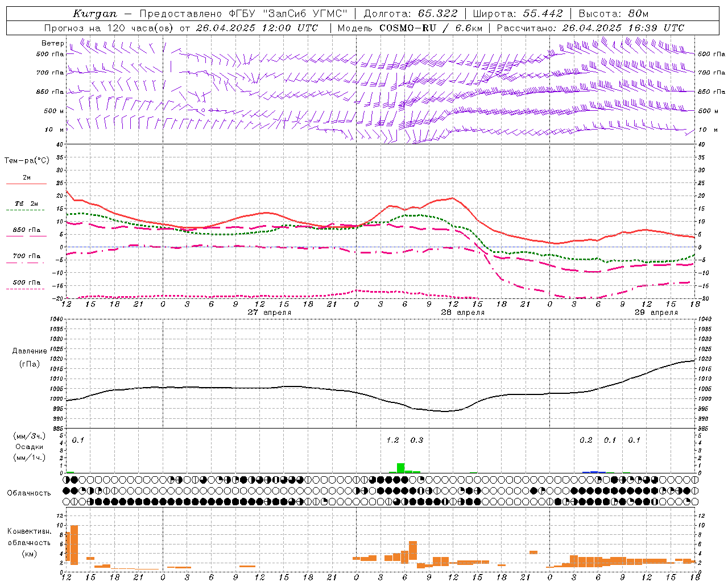Click the '27 апреля' date label
This screenshot has height=582, width=728.
tap(269, 312)
